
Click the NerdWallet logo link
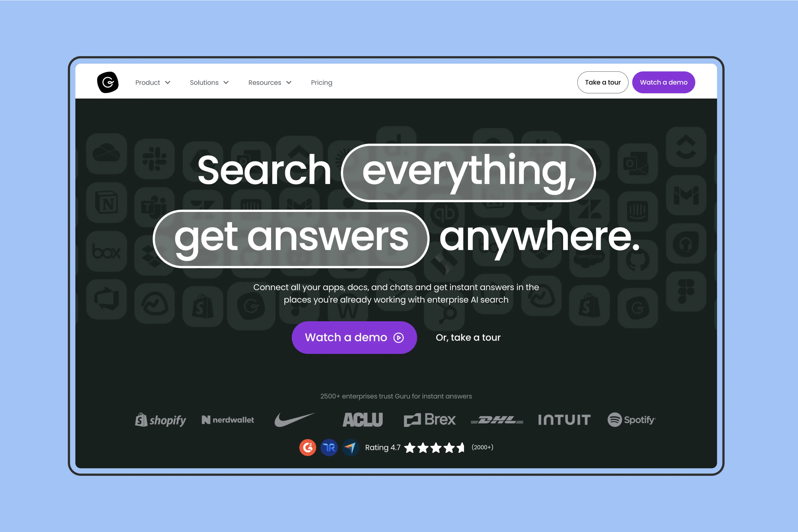(x=228, y=420)
